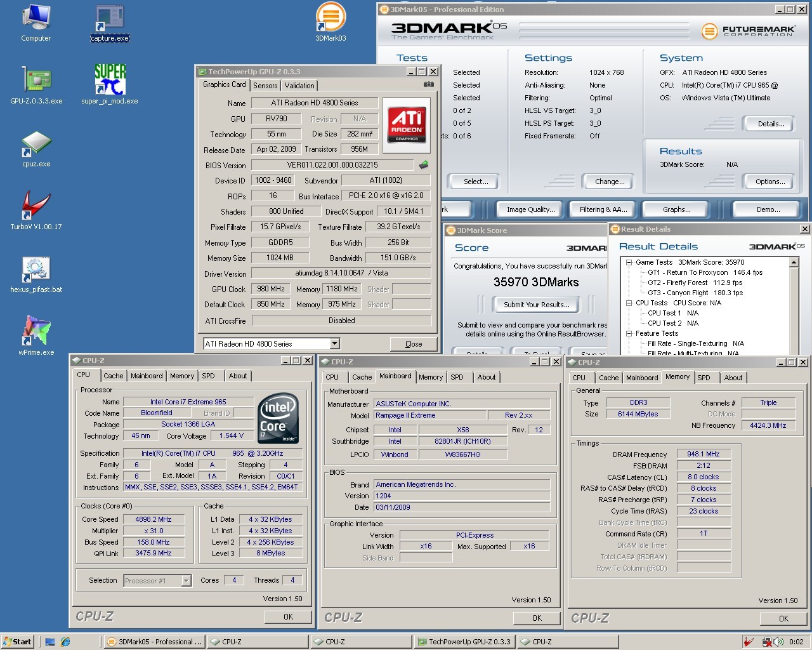Click the 3DMark Score window title icon
812x650 pixels.
coord(451,230)
